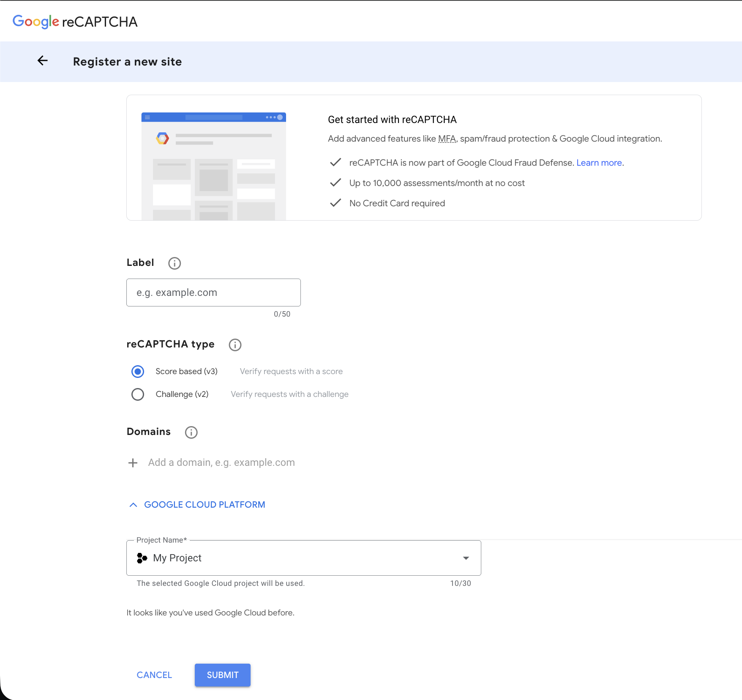Click the MFA link

tap(447, 138)
